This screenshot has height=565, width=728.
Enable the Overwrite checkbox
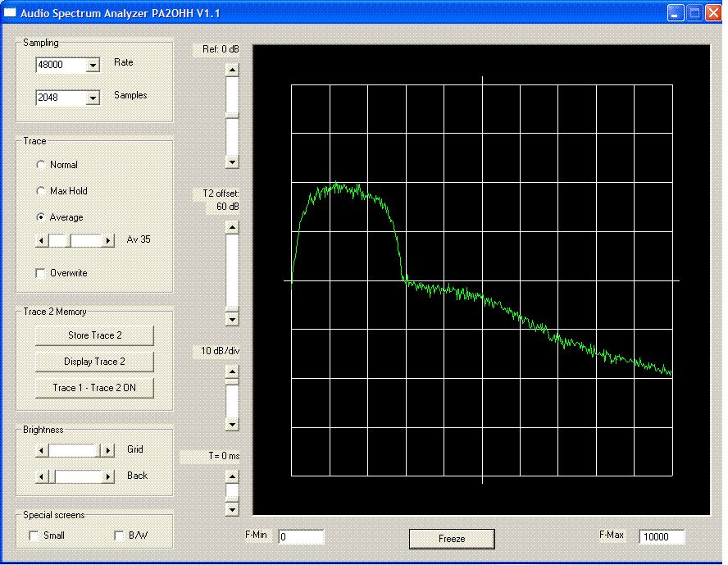pyautogui.click(x=41, y=273)
